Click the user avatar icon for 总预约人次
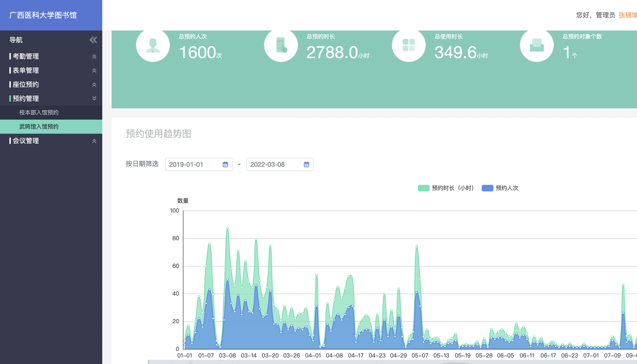The image size is (637, 364). click(153, 45)
